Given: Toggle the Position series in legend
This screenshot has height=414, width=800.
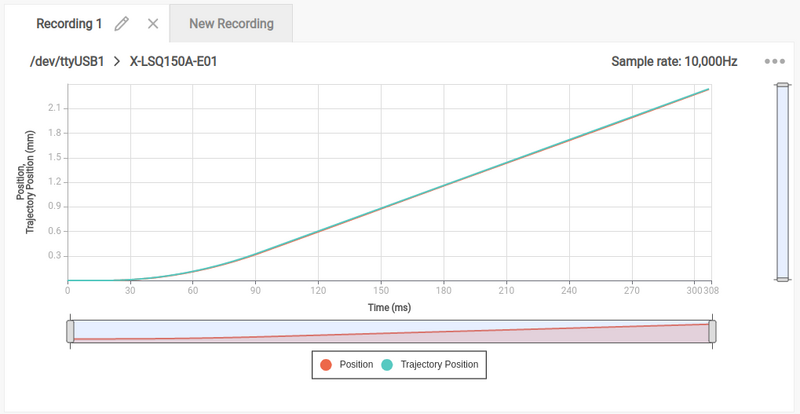Looking at the screenshot, I should pyautogui.click(x=356, y=364).
